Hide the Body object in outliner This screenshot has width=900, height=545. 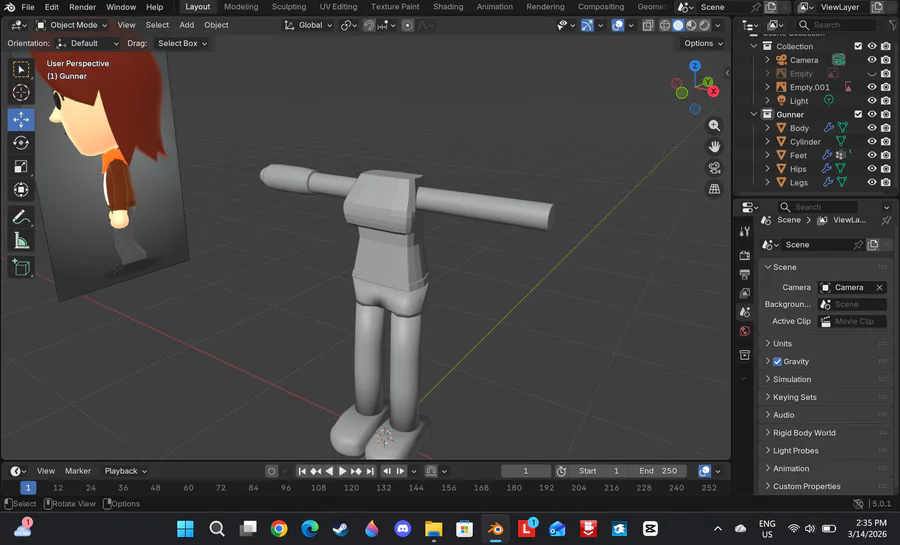click(872, 128)
